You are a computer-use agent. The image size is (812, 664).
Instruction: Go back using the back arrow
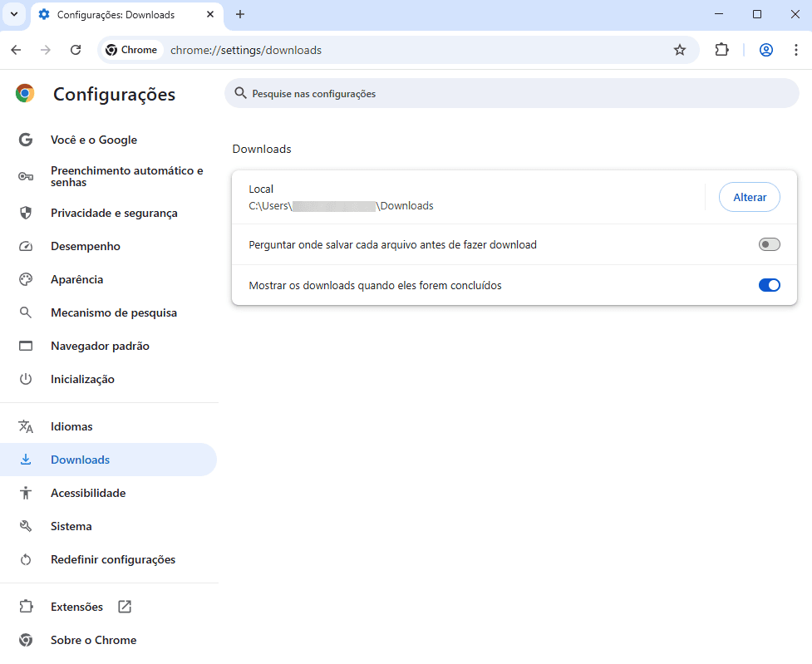pos(16,50)
